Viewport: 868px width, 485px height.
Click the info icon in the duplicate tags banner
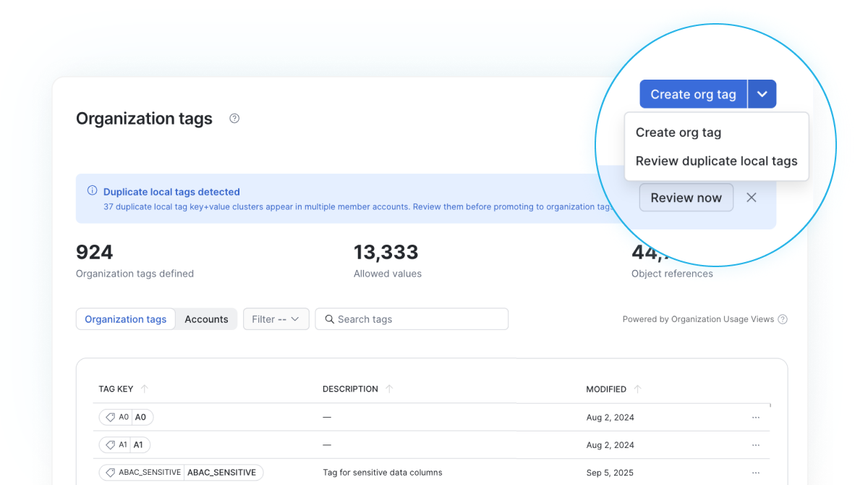(92, 191)
